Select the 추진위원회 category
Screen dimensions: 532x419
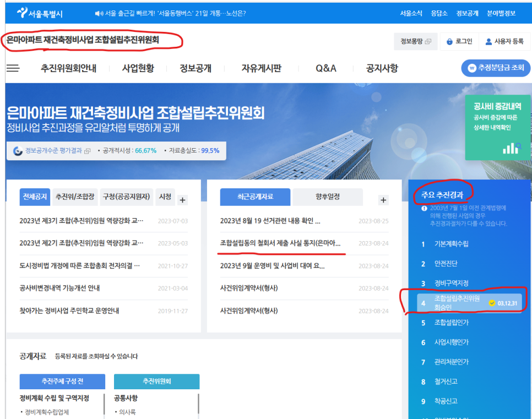point(157,382)
